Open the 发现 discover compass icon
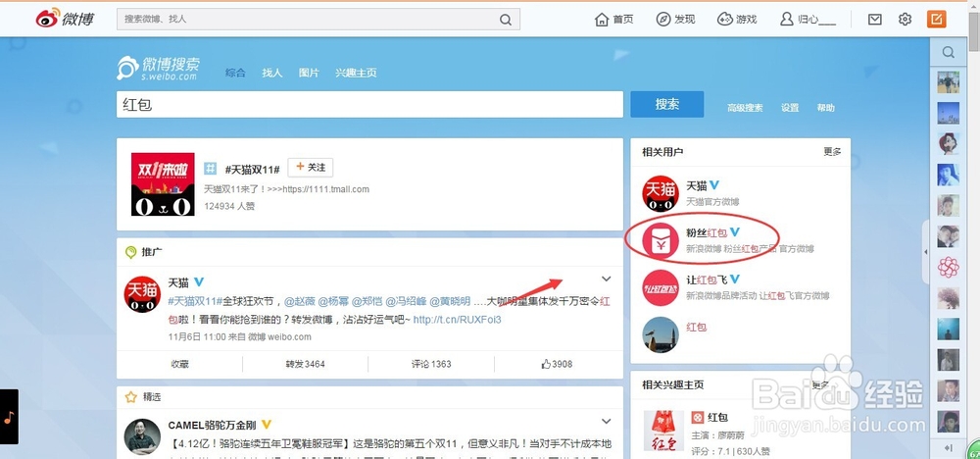The image size is (980, 459). (x=663, y=20)
